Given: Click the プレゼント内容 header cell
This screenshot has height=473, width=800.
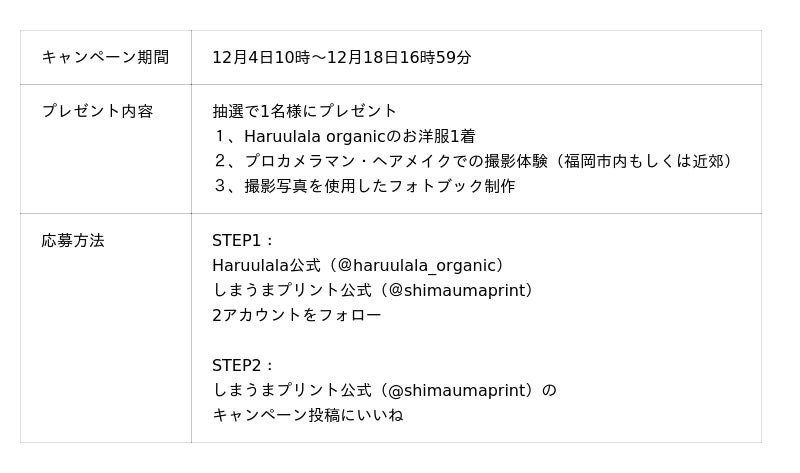Looking at the screenshot, I should tap(97, 111).
